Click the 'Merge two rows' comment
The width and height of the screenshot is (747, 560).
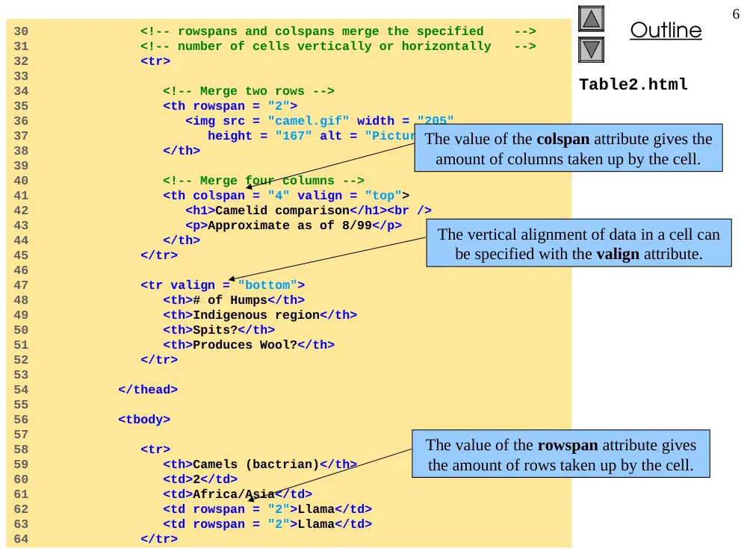tap(248, 91)
